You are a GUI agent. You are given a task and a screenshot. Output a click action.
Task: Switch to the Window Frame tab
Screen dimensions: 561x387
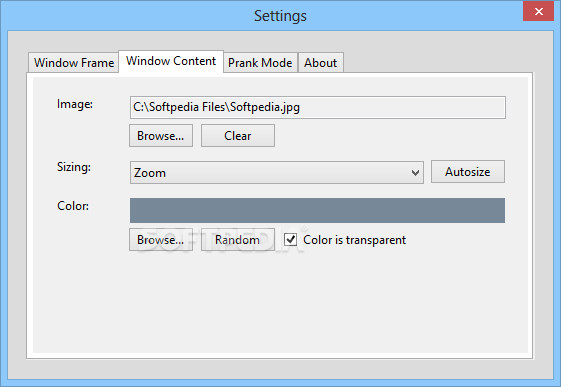coord(73,63)
